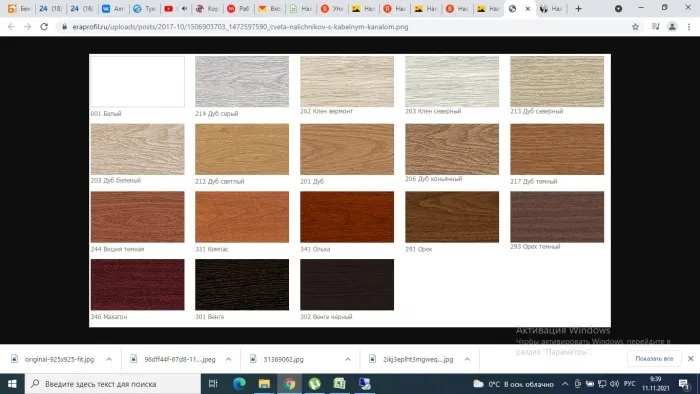Open File Explorer from the taskbar
The image size is (700, 394).
click(x=264, y=384)
